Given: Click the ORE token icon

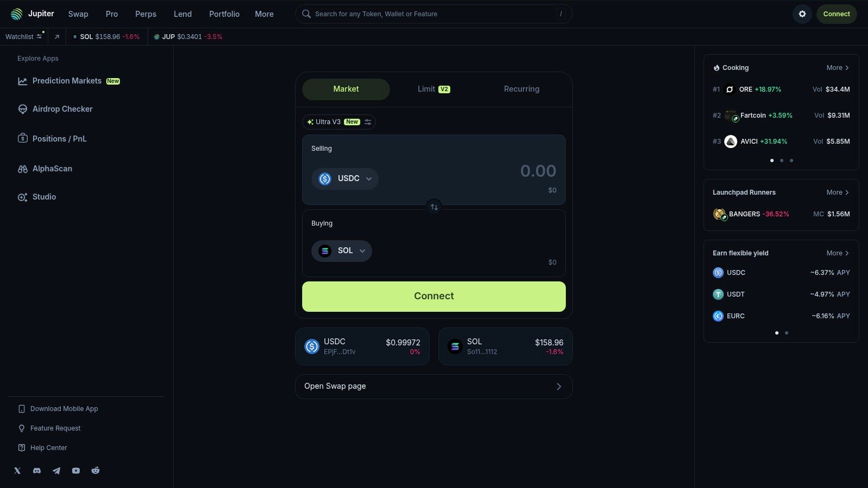Looking at the screenshot, I should pyautogui.click(x=730, y=89).
